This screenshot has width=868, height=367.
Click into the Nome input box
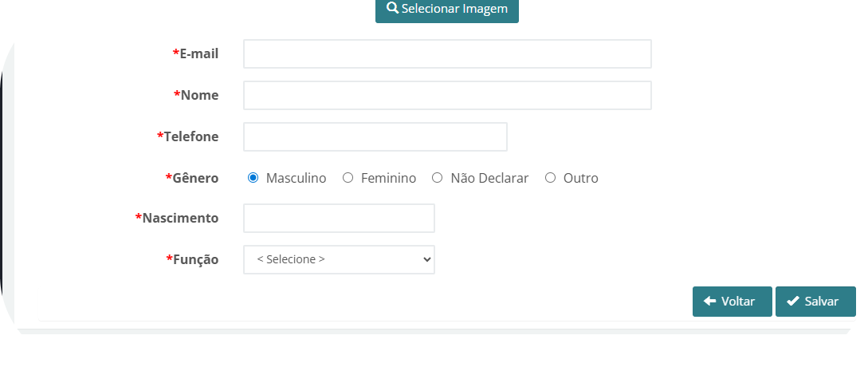447,95
